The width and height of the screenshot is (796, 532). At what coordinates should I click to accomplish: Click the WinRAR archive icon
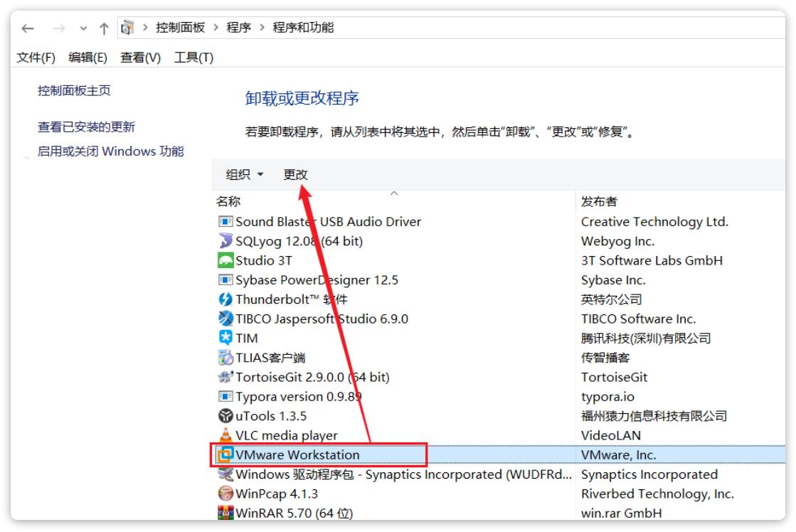click(x=226, y=513)
